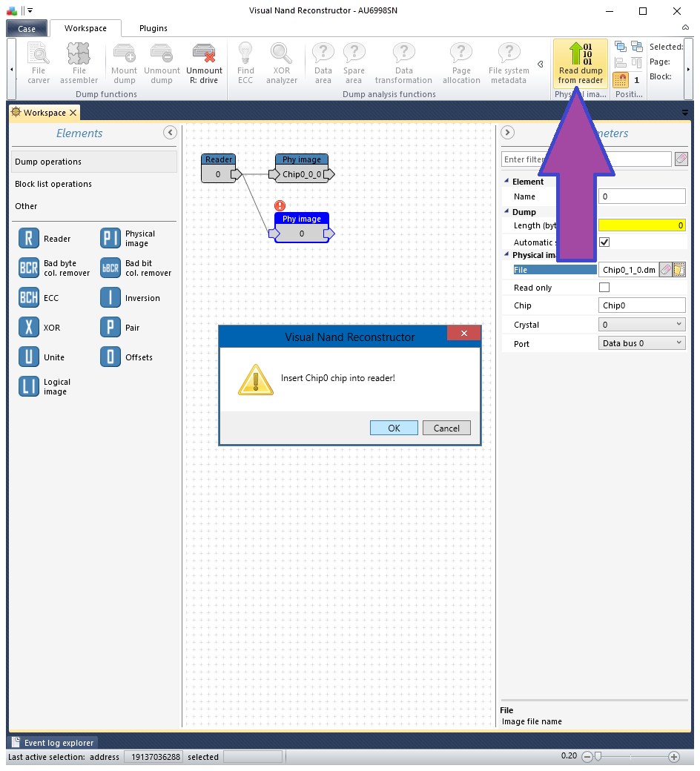Image resolution: width=700 pixels, height=771 pixels.
Task: Collapse the Dump property group
Action: point(506,211)
